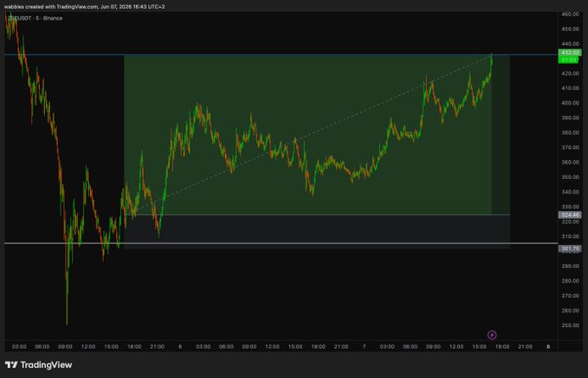Click the 460.00 price axis label
Viewport: 588px width, 378px height.
[570, 14]
